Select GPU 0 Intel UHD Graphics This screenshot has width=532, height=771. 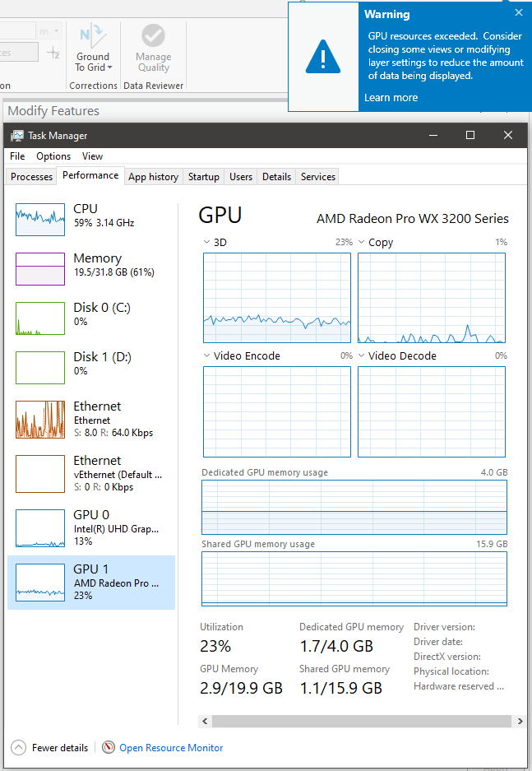pos(91,527)
